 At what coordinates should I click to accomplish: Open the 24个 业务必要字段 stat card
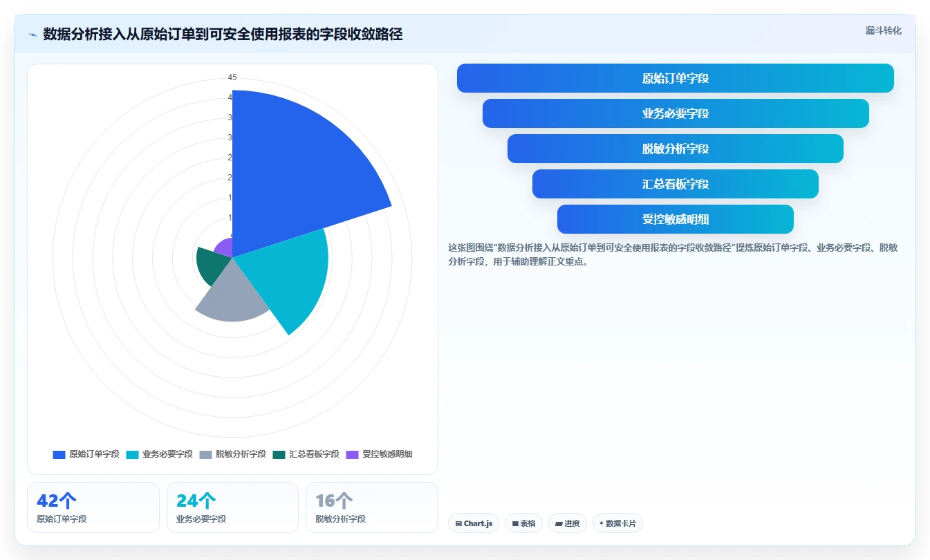click(x=232, y=507)
